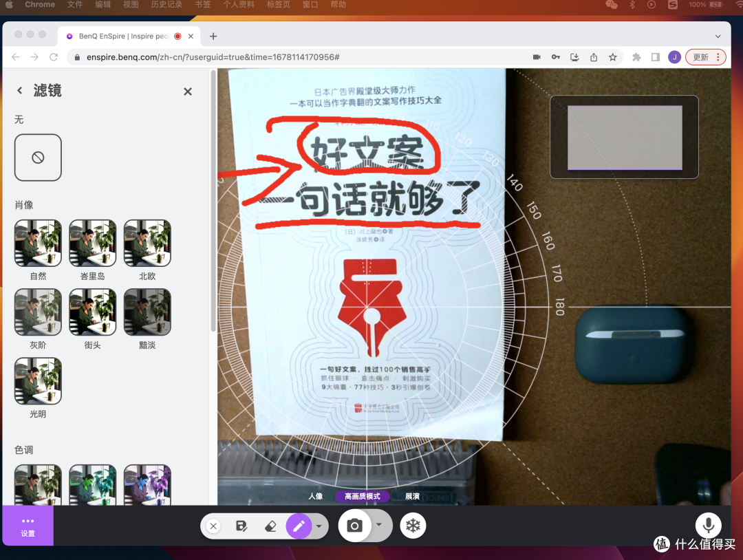The height and width of the screenshot is (560, 743).
Task: Click the preview thumbnail window in the camera view
Action: tap(624, 137)
